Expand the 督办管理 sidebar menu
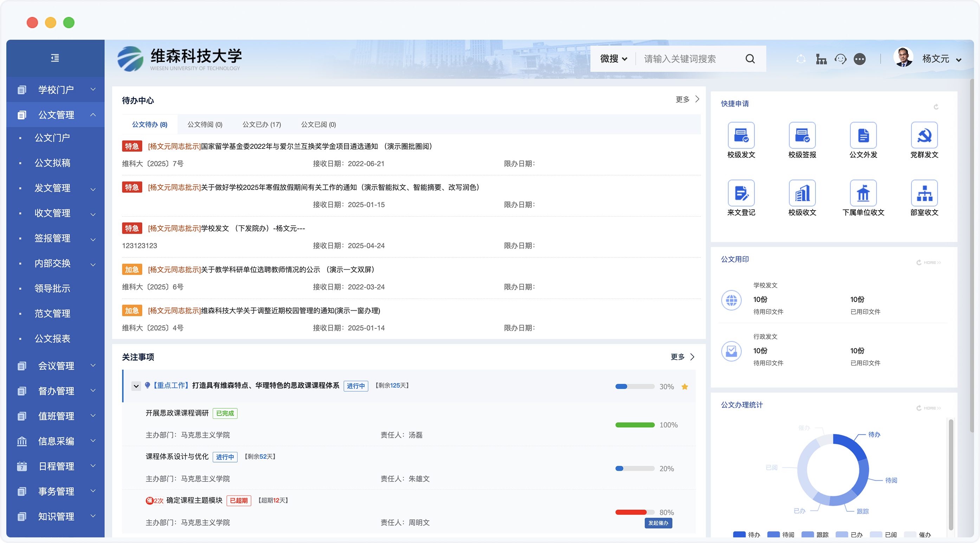 (x=93, y=390)
